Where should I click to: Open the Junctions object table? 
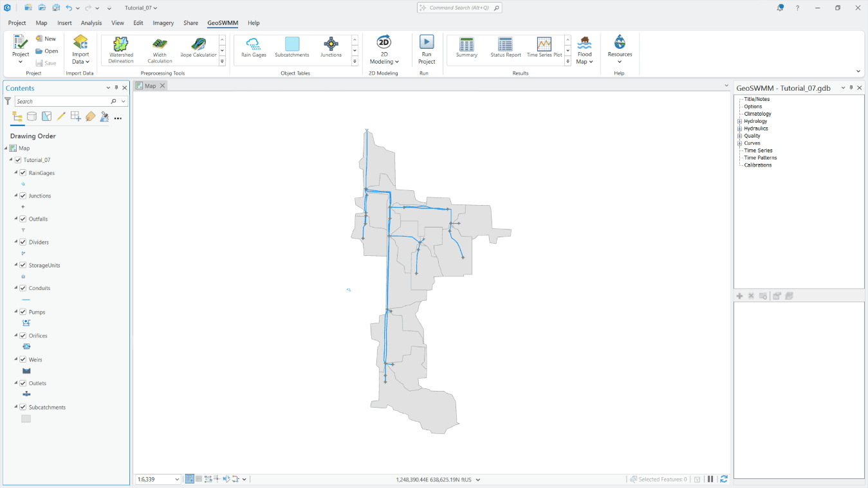pos(331,50)
